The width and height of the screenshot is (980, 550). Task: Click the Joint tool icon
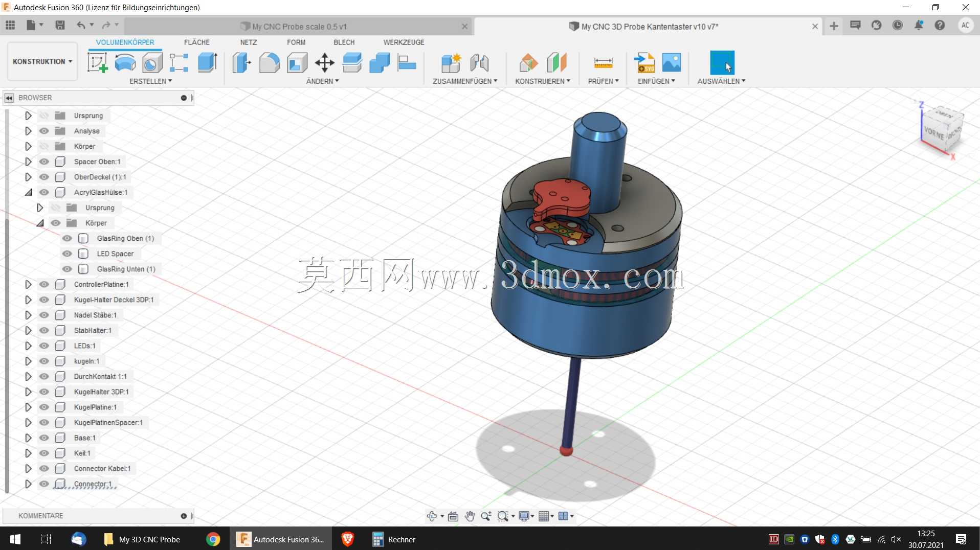click(x=479, y=63)
